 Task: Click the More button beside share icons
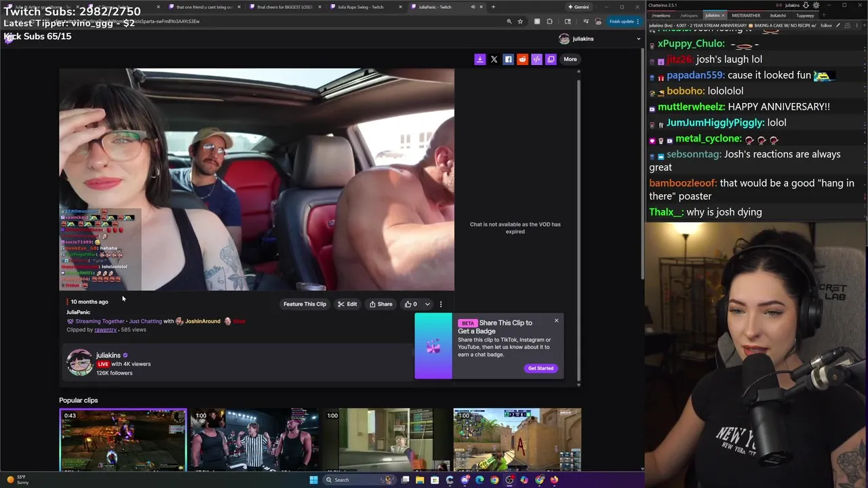coord(570,59)
